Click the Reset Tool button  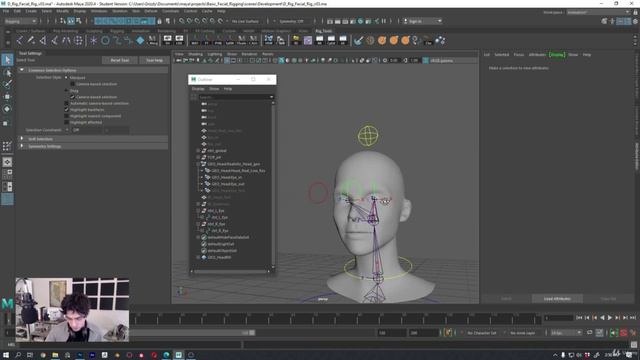(120, 60)
